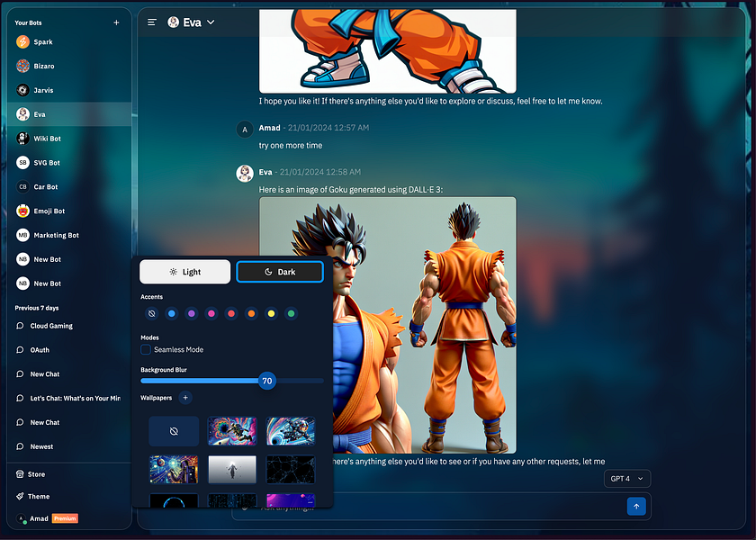
Task: Open the Let's Chat conversation
Action: click(69, 398)
